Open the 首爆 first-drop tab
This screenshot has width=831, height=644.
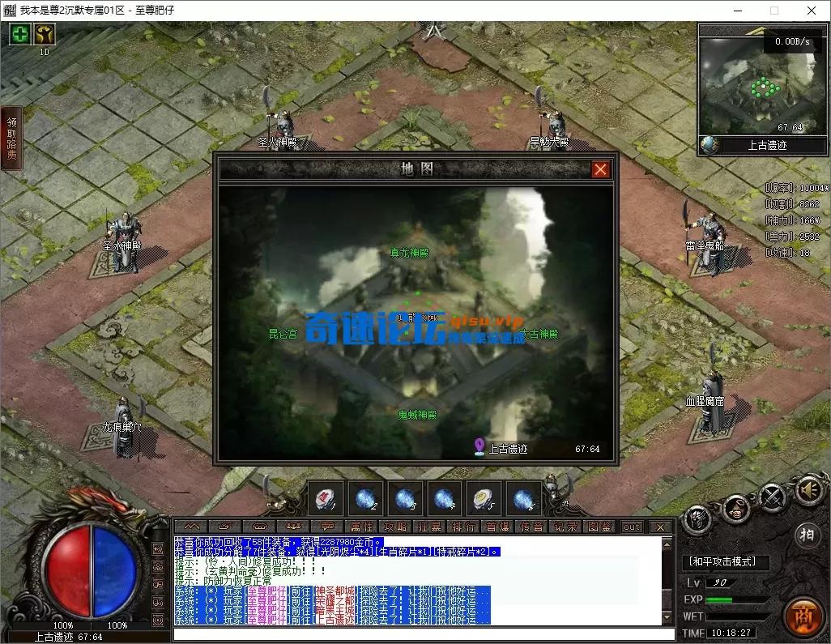pos(497,527)
